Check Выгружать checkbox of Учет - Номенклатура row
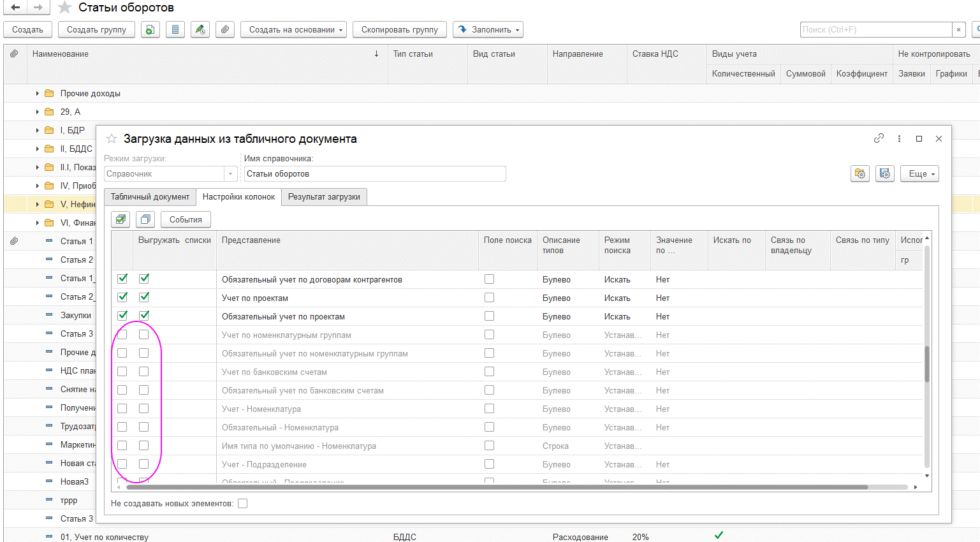The image size is (980, 542). [144, 409]
